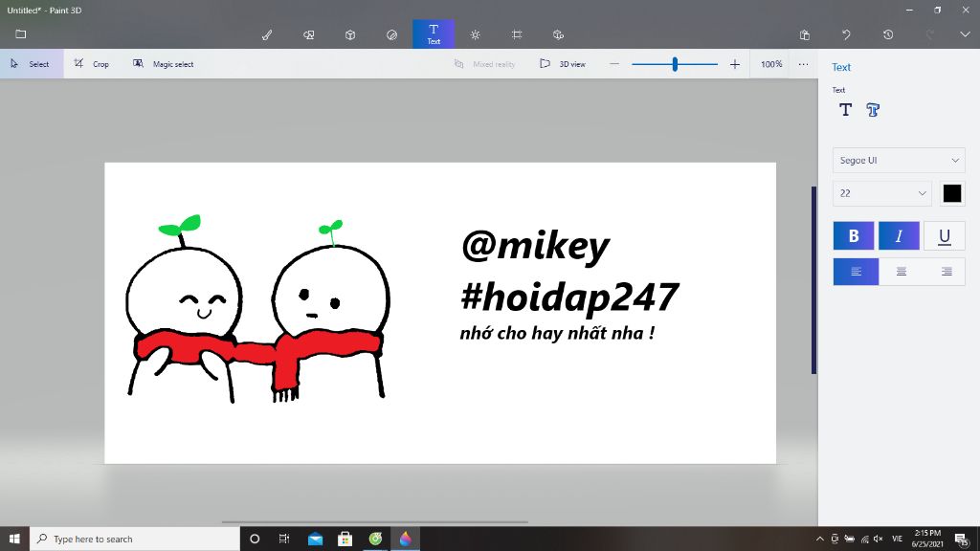Align text center
Image resolution: width=980 pixels, height=551 pixels.
tap(902, 271)
